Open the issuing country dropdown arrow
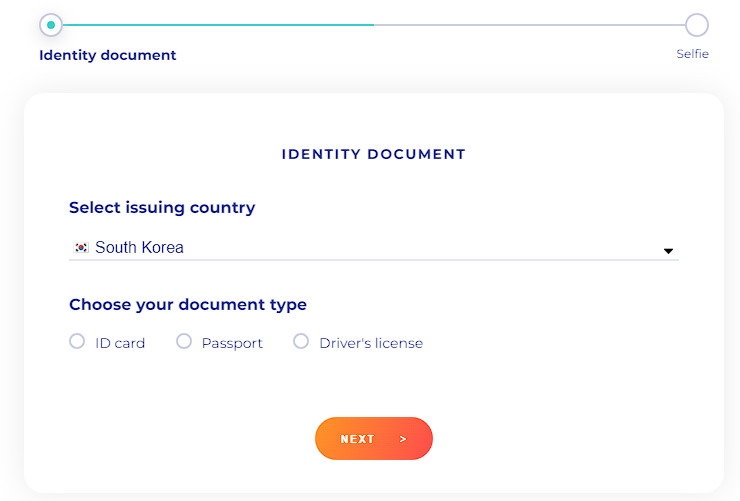740x501 pixels. click(x=668, y=251)
